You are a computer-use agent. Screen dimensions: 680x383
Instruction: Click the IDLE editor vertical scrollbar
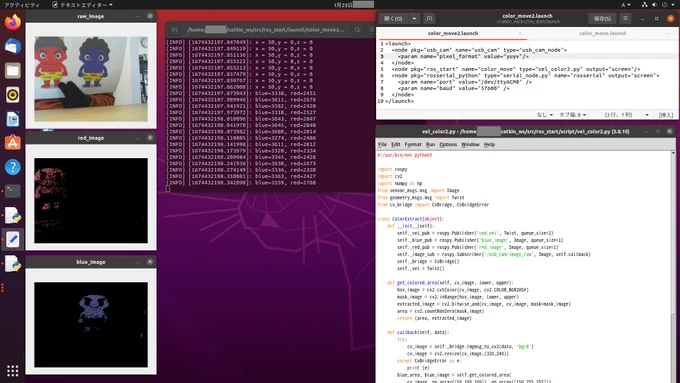pos(673,267)
